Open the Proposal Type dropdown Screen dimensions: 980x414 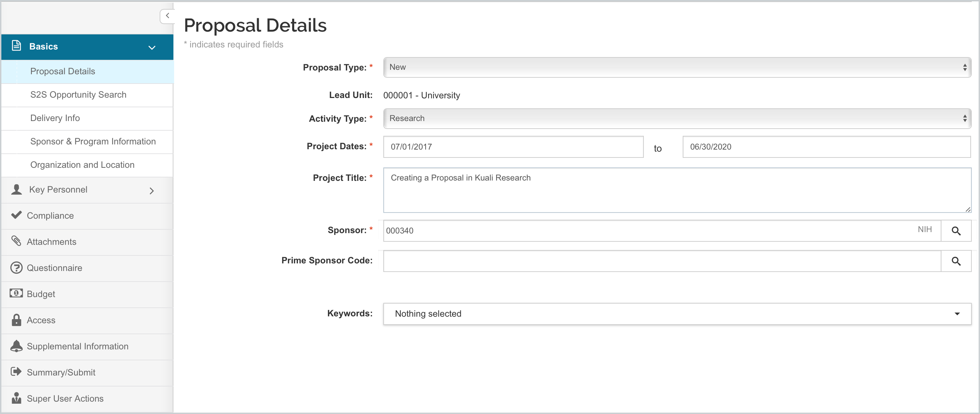click(677, 67)
